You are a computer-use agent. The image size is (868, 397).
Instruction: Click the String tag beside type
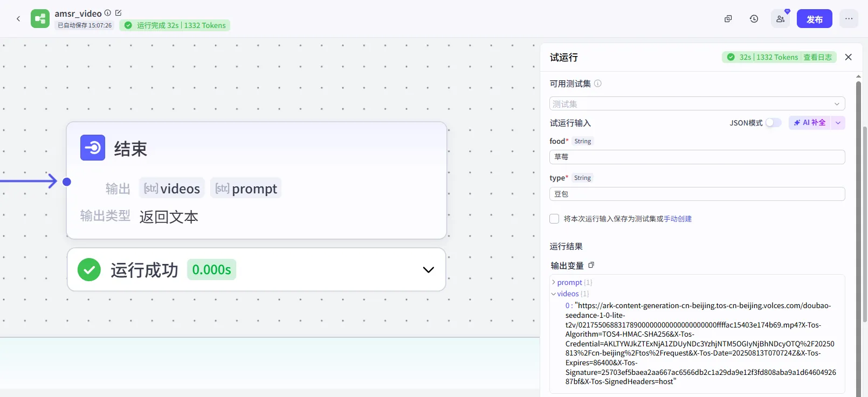(x=582, y=178)
